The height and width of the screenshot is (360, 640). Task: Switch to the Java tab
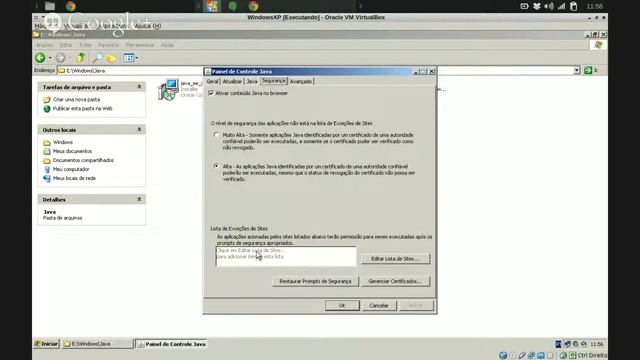[252, 82]
